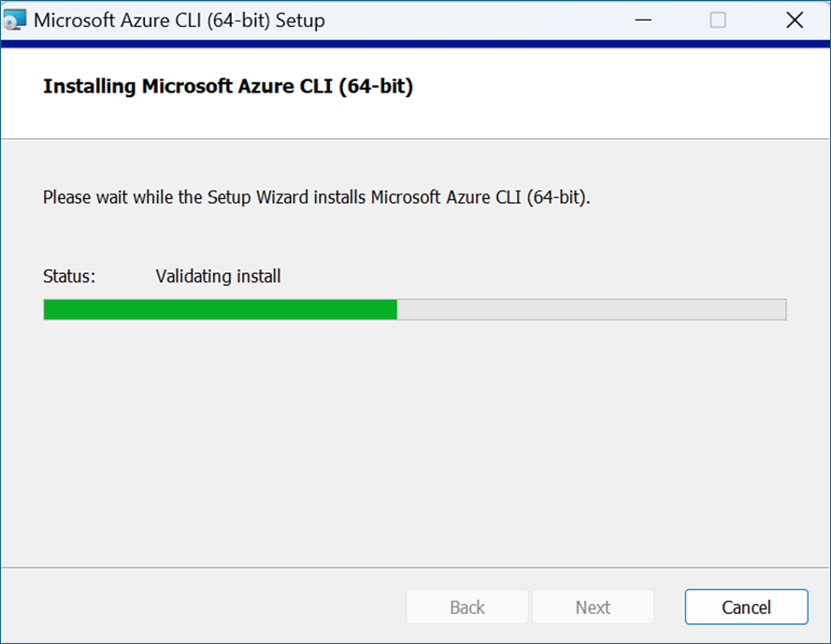Select the "Validating install" status text
The height and width of the screenshot is (644, 831).
point(218,276)
